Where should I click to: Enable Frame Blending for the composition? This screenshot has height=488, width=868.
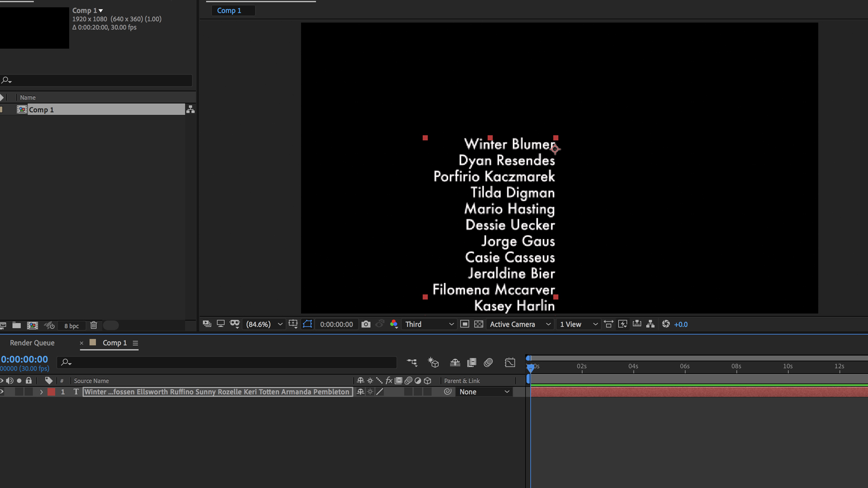point(472,362)
